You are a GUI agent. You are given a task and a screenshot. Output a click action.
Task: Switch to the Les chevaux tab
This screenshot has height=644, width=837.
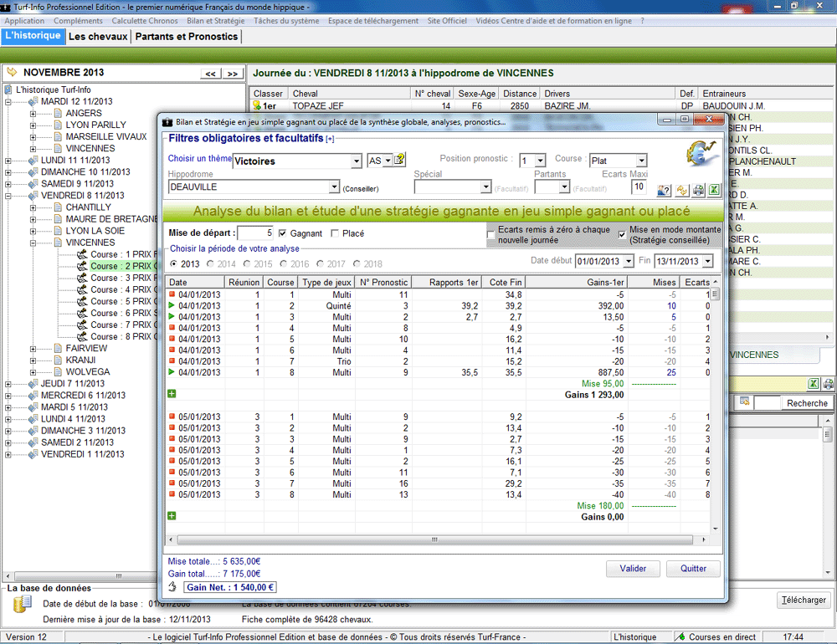coord(98,36)
